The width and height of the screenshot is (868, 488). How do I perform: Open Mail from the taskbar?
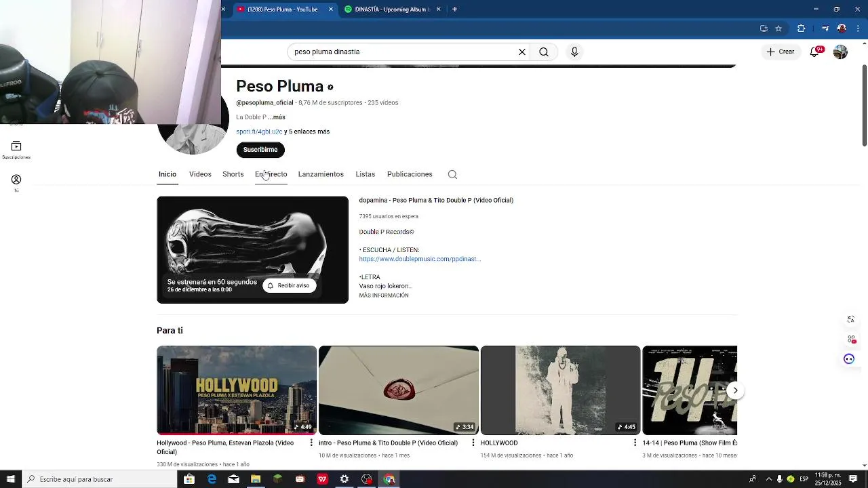tap(233, 479)
